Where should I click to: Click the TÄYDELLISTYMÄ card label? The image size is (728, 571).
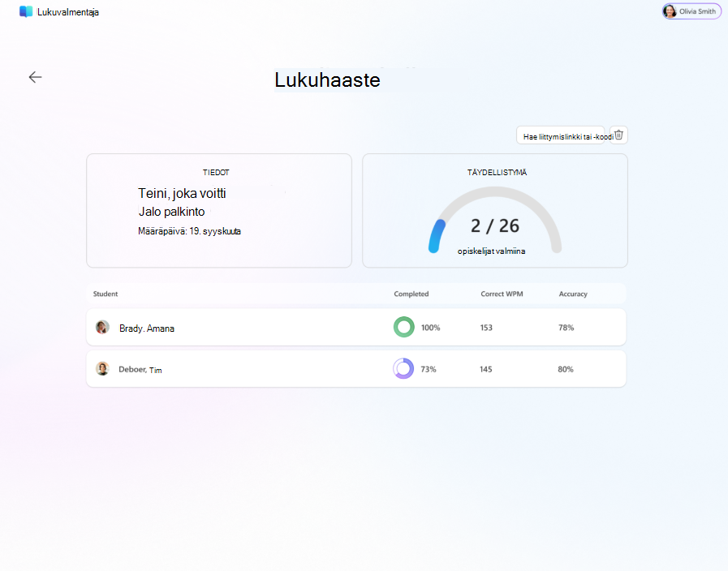(497, 173)
